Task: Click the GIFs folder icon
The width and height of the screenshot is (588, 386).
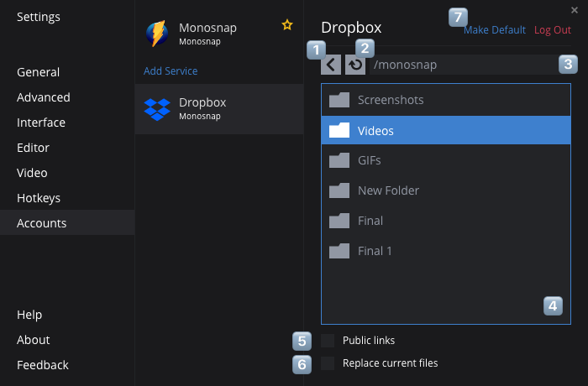Action: [339, 160]
